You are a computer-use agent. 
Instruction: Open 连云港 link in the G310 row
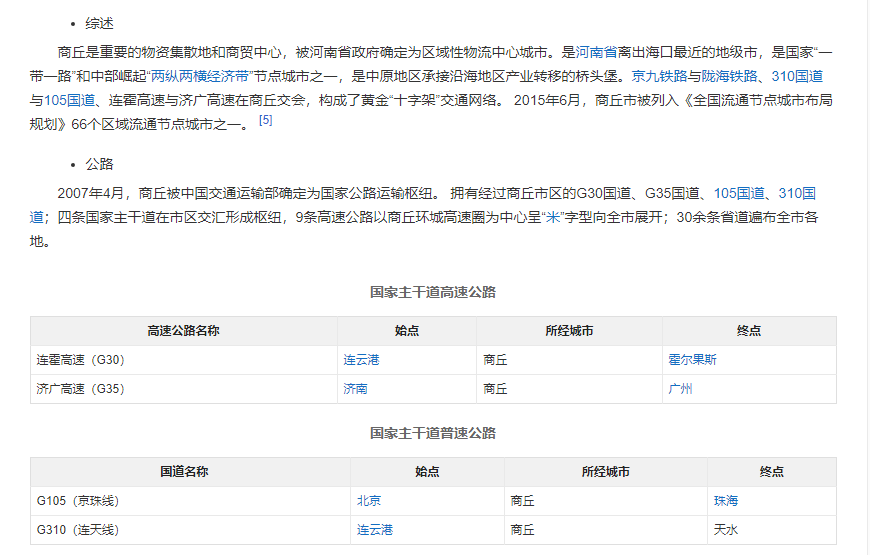pos(375,530)
